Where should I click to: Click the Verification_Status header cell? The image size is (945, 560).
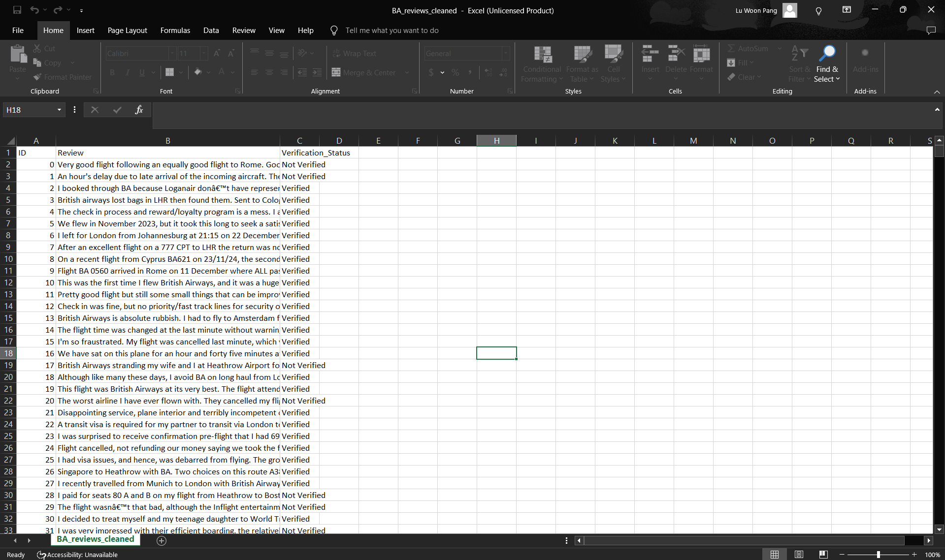(315, 153)
